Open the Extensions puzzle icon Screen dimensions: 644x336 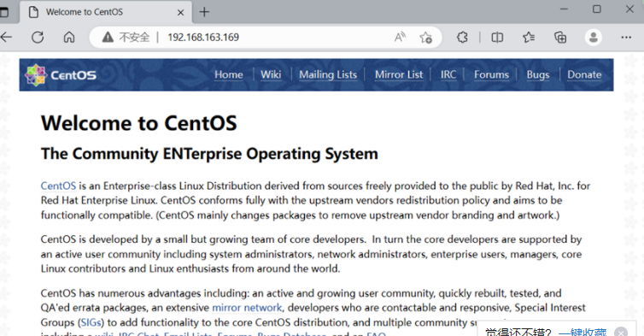[462, 38]
